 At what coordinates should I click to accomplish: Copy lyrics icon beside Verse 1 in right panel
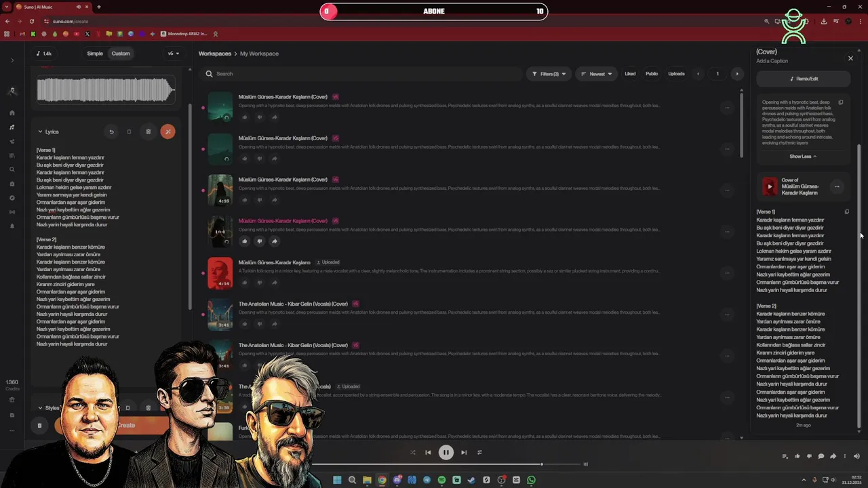[846, 212]
